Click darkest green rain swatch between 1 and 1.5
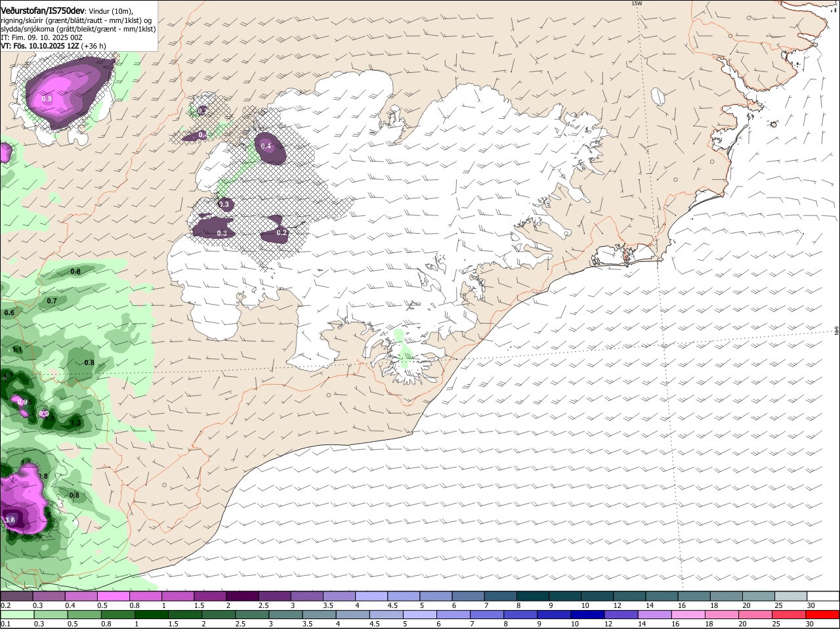This screenshot has width=840, height=629. click(x=152, y=615)
